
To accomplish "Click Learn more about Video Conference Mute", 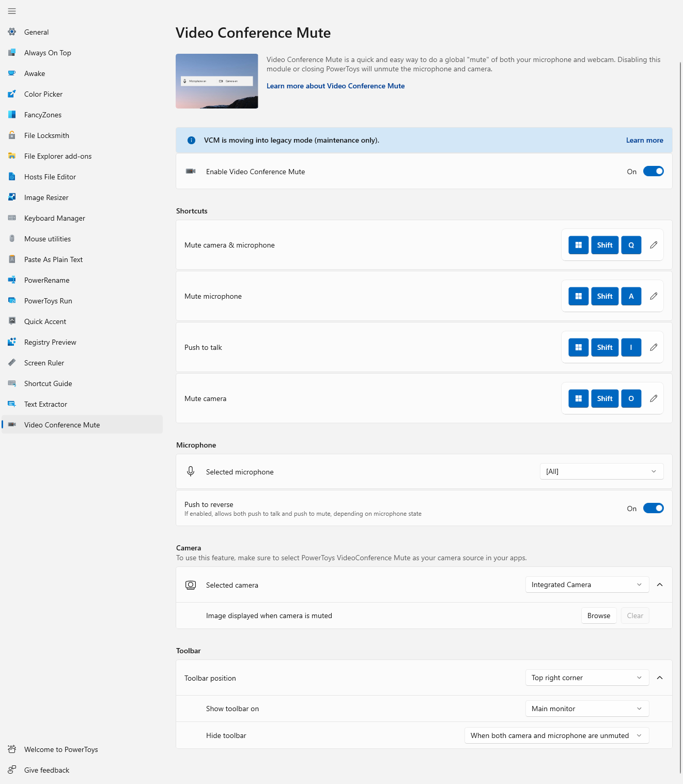I will point(335,86).
